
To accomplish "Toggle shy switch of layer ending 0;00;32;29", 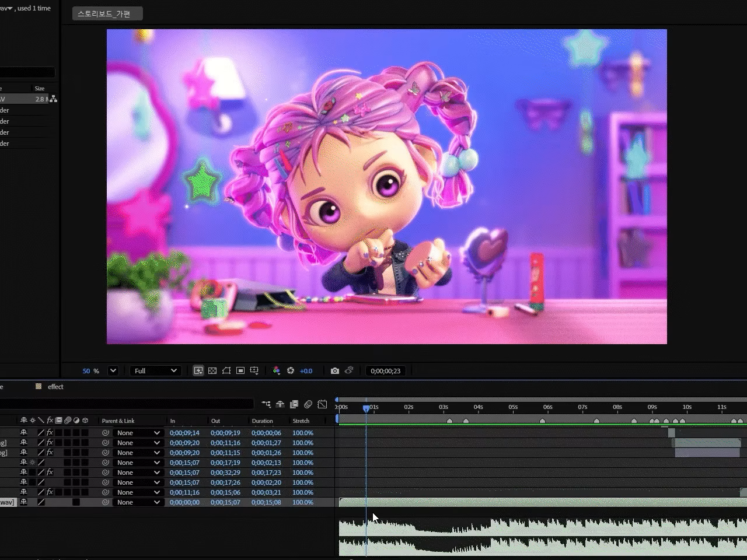I will point(24,473).
